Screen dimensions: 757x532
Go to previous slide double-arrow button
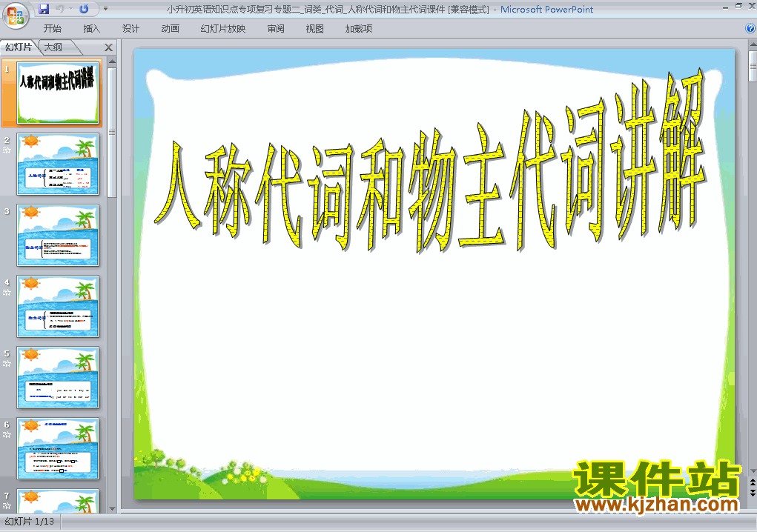click(x=753, y=482)
